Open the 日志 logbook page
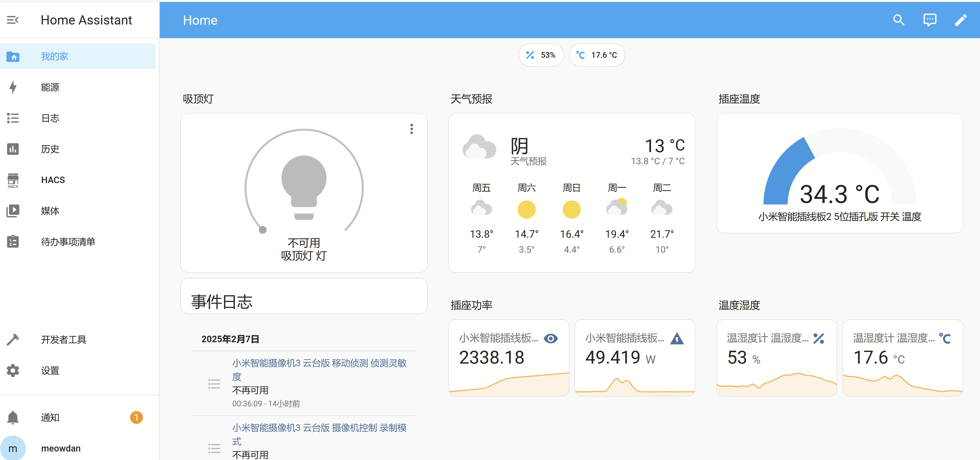This screenshot has width=980, height=460. point(78,118)
